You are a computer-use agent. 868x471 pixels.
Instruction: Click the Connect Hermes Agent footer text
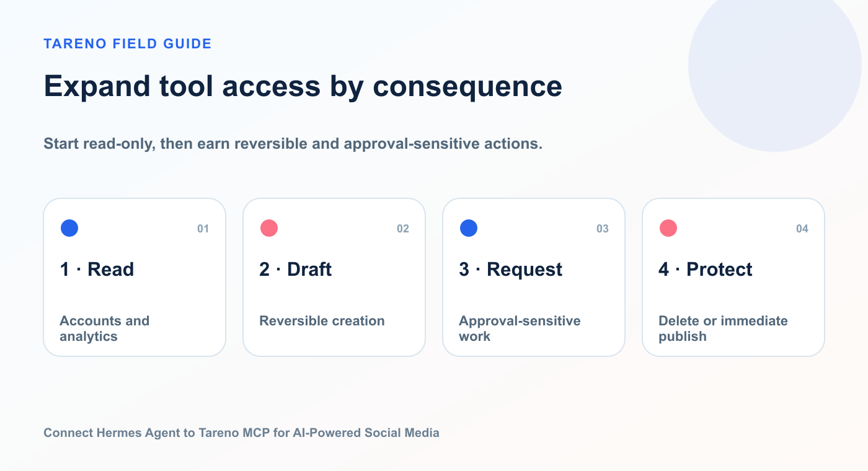tap(242, 433)
